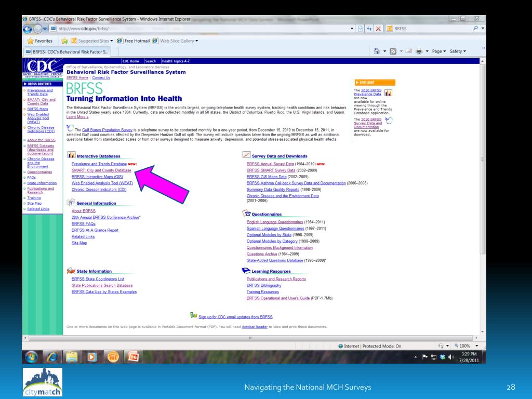The image size is (532, 399).
Task: Click the vertical page scrollbar
Action: pyautogui.click(x=483, y=159)
